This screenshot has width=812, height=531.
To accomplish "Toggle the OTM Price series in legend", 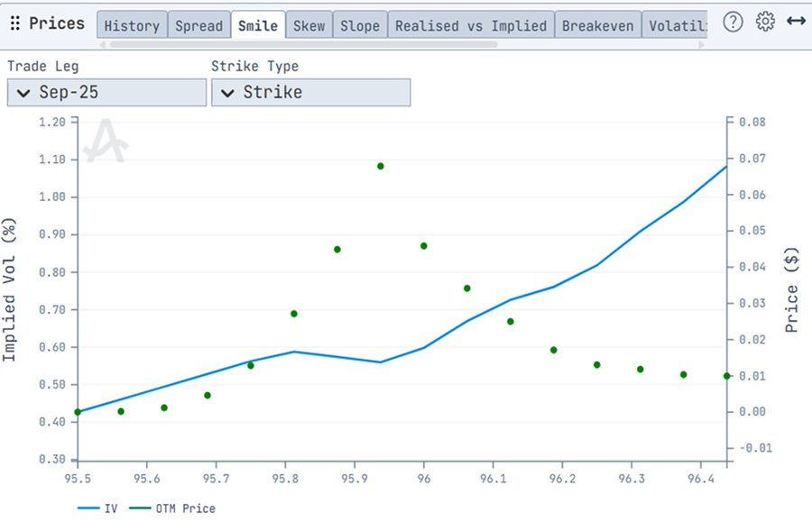I will (x=172, y=508).
